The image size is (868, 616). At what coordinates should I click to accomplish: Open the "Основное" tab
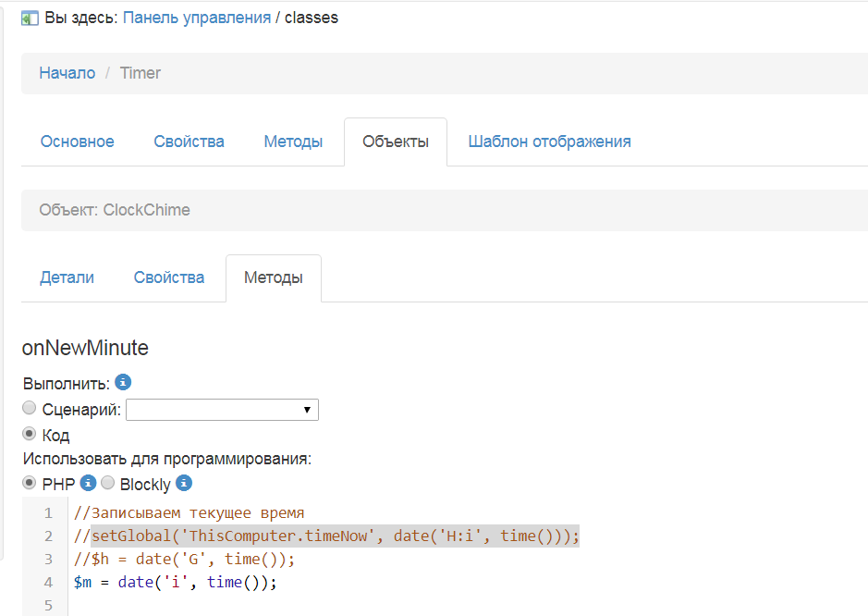[x=78, y=142]
